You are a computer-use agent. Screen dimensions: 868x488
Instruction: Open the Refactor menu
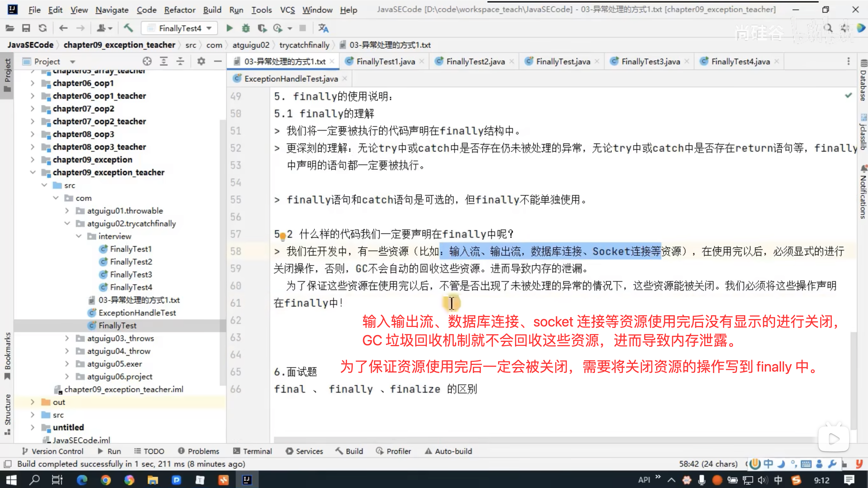pos(180,10)
